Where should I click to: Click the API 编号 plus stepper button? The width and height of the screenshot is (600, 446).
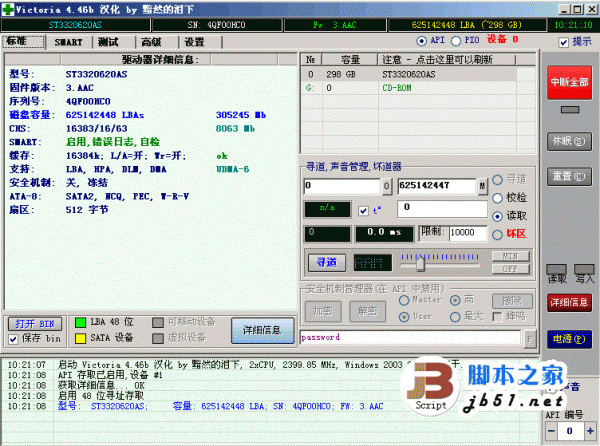590,431
